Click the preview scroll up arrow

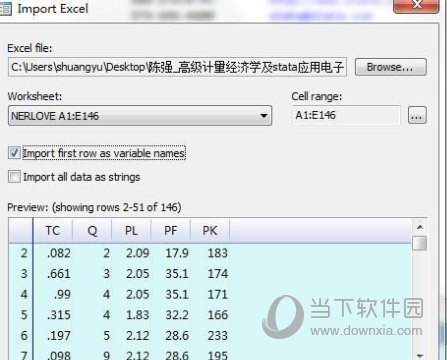tap(420, 227)
